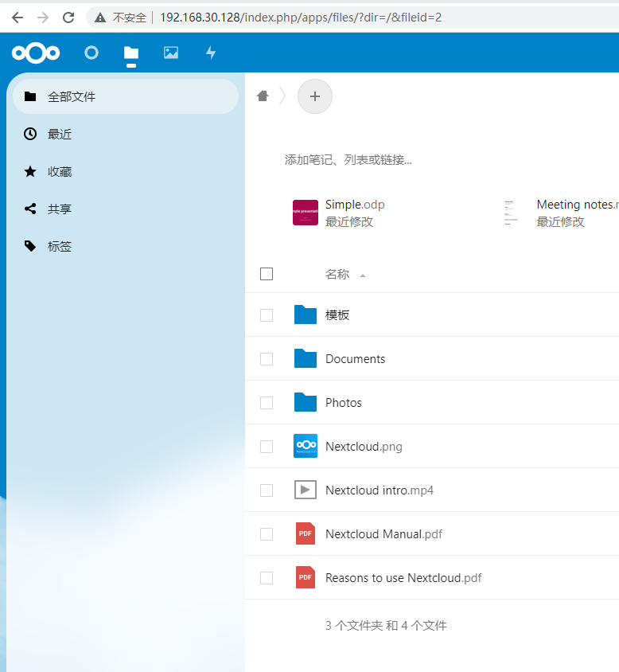Click the 不安全 security label
619x672 pixels.
pos(130,18)
